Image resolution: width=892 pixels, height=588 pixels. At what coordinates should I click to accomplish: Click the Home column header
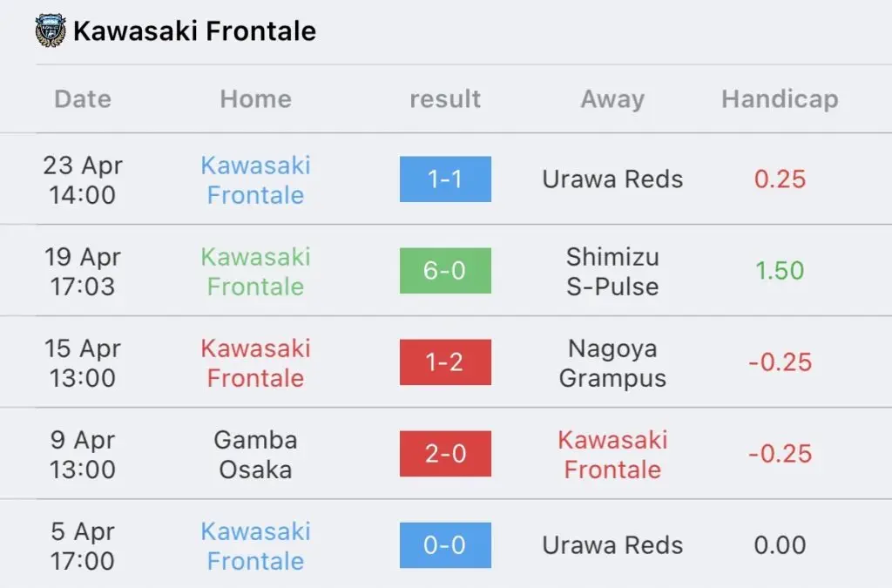(x=256, y=99)
